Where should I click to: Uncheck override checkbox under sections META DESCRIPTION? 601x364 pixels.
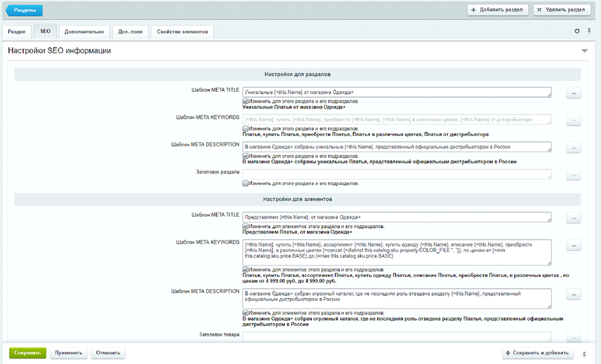[x=245, y=156]
